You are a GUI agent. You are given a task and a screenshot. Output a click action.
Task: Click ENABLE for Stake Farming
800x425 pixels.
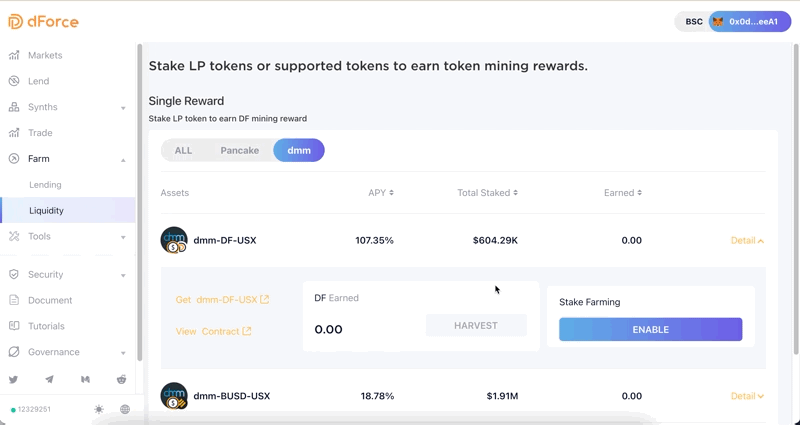(x=651, y=330)
